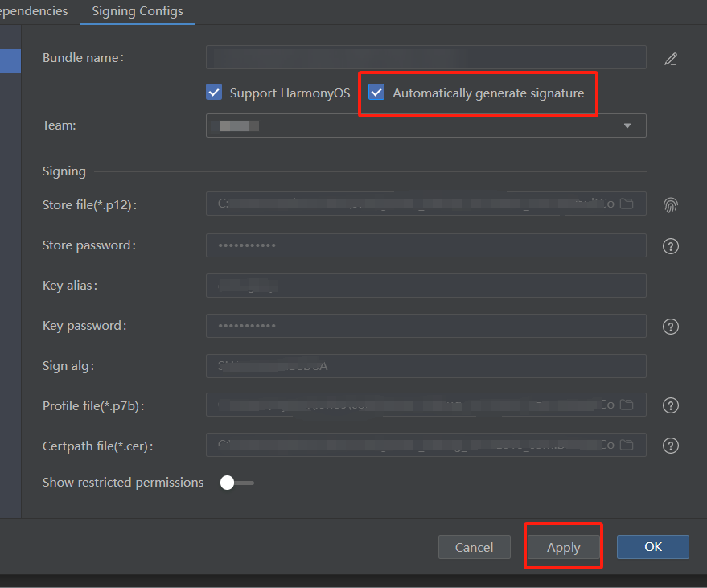
Task: Open the help icon for Store password
Action: click(671, 246)
